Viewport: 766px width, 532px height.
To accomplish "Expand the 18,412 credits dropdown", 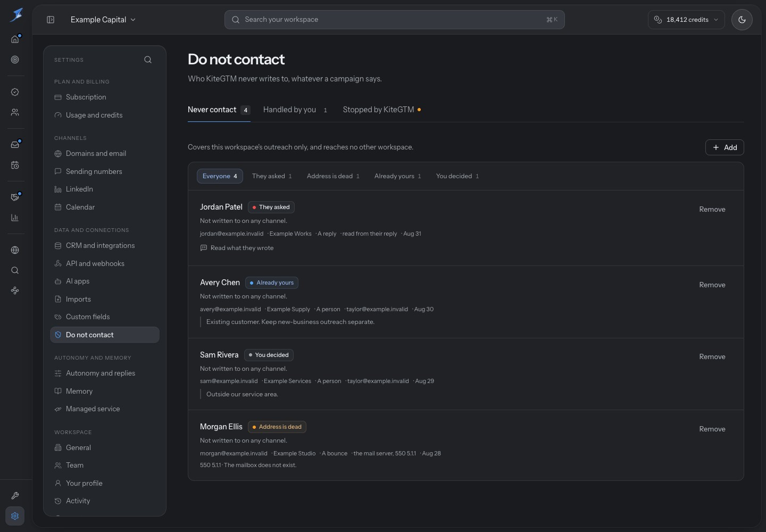I will click(x=686, y=20).
